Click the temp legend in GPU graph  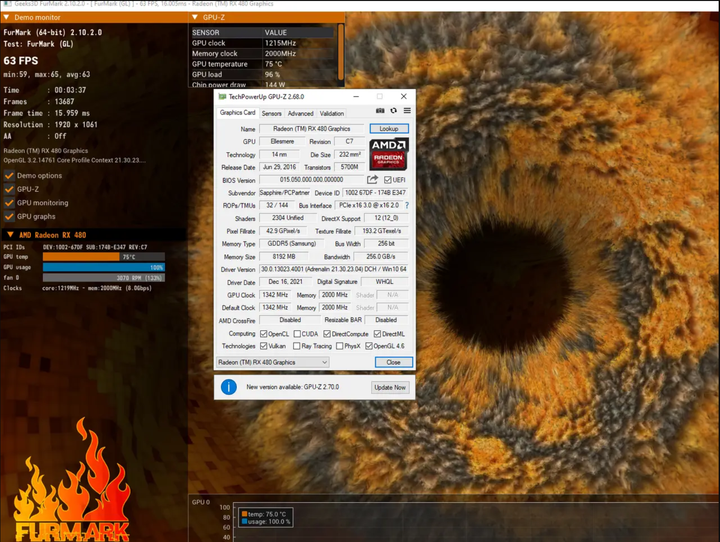(264, 514)
